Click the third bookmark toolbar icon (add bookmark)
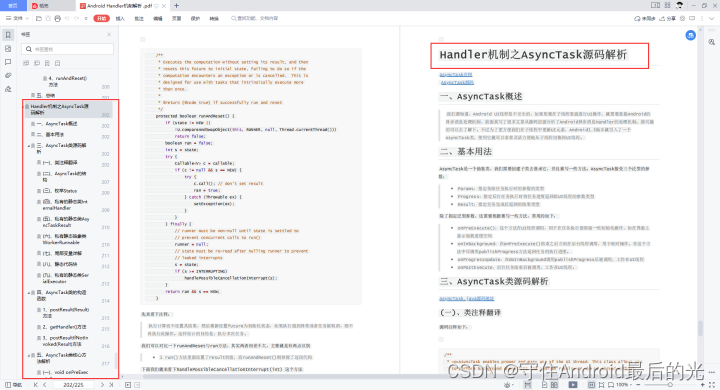 47,63
